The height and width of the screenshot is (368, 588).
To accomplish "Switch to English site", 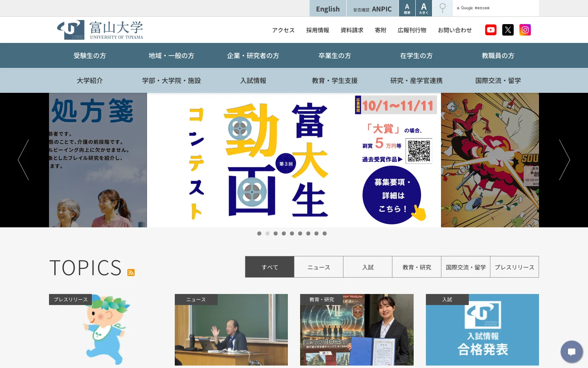I will click(x=328, y=8).
